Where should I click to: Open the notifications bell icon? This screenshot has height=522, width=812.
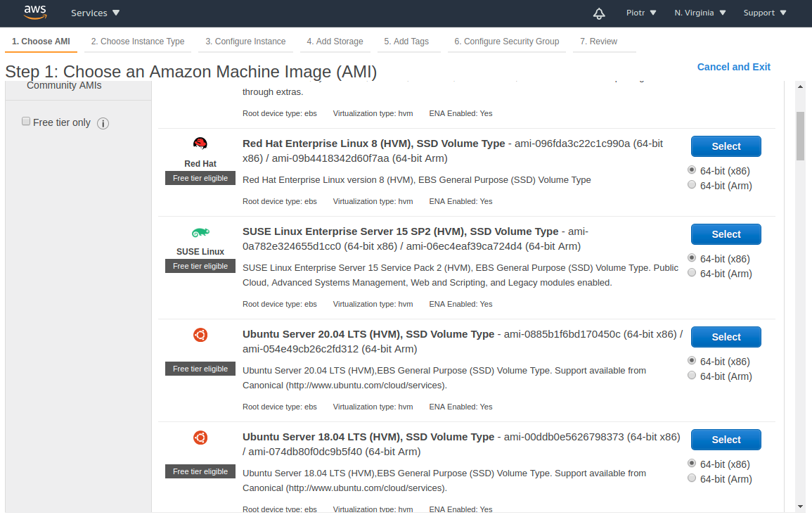(599, 13)
